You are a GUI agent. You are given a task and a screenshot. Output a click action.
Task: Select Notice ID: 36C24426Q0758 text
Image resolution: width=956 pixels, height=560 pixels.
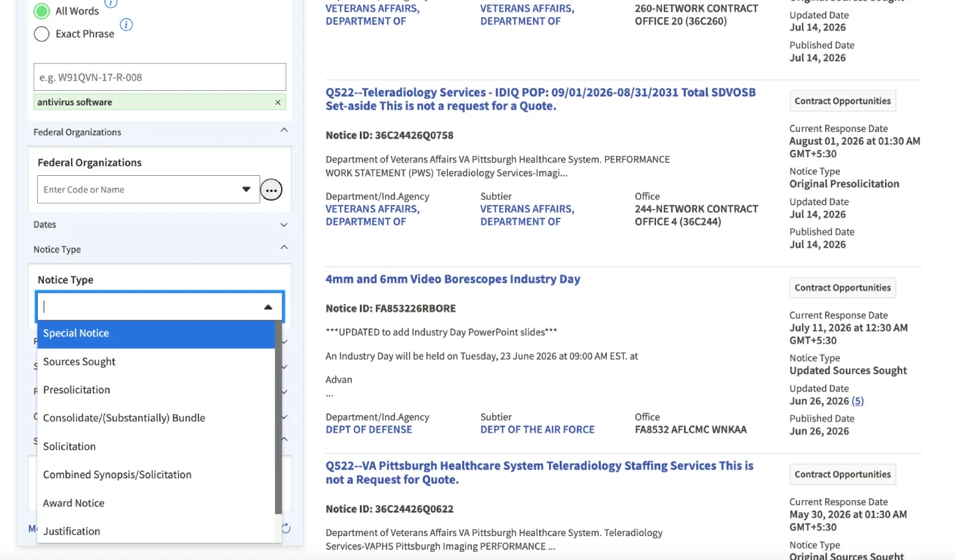[x=389, y=135]
